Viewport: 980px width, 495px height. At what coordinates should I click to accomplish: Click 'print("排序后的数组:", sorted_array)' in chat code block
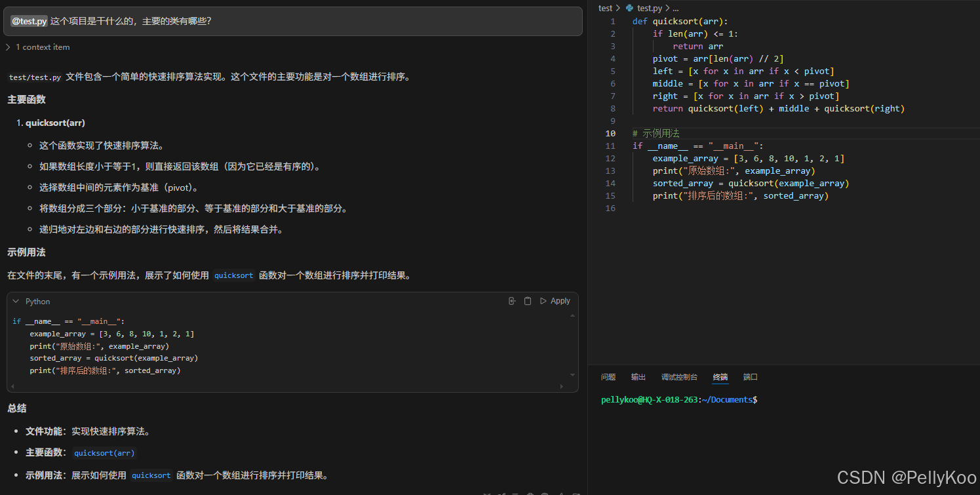click(105, 371)
